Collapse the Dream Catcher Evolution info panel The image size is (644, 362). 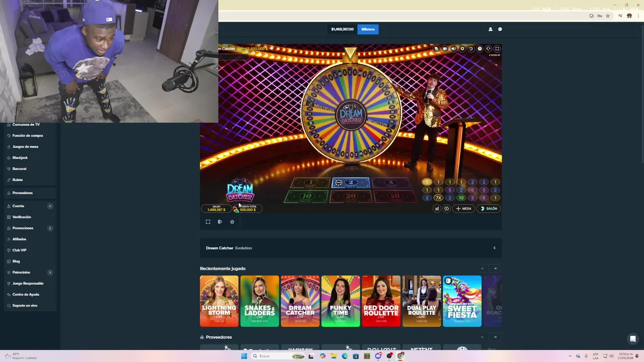click(494, 248)
